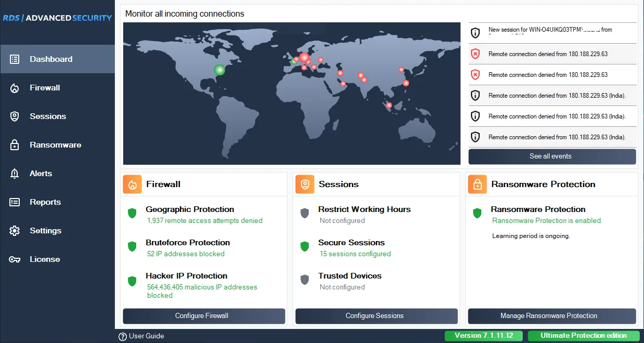644x343 pixels.
Task: Click See all events button
Action: [551, 156]
